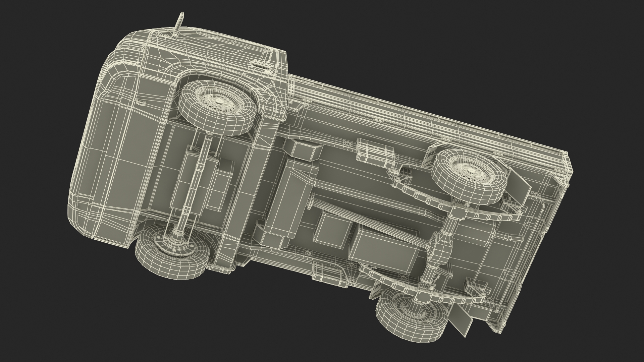This screenshot has width=644, height=362.
Task: Select the mudflap behind lower rear wheel
Action: [x=460, y=321]
